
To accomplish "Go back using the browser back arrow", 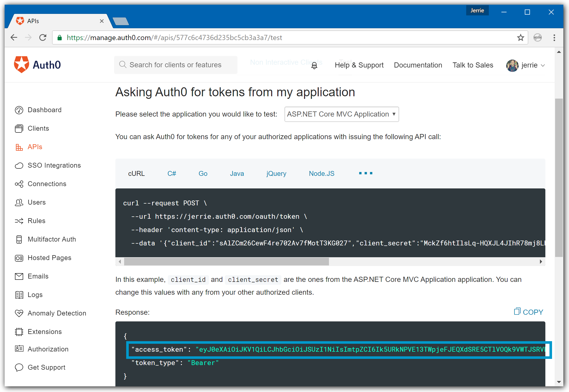I will point(14,38).
